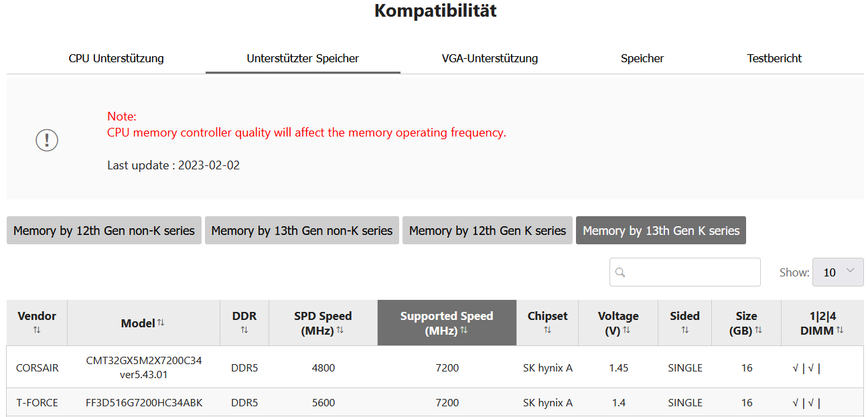Open the Show 10 entries dropdown
868x417 pixels.
838,272
